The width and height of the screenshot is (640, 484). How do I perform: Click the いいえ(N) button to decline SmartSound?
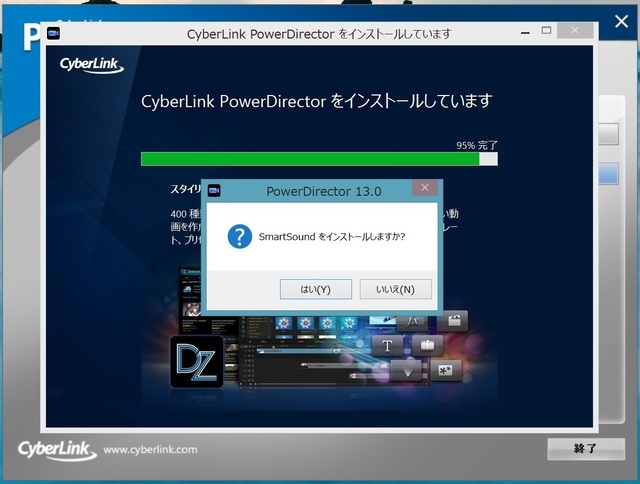[395, 289]
